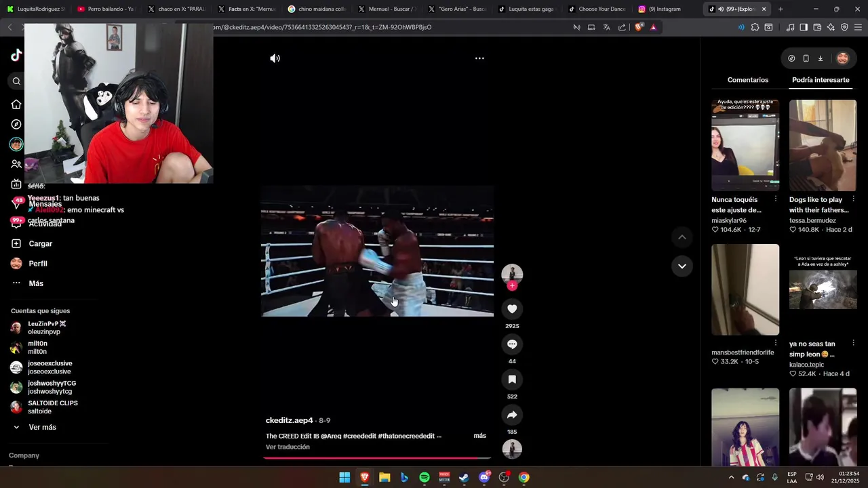Open the LIVE icon in sidebar

[16, 184]
